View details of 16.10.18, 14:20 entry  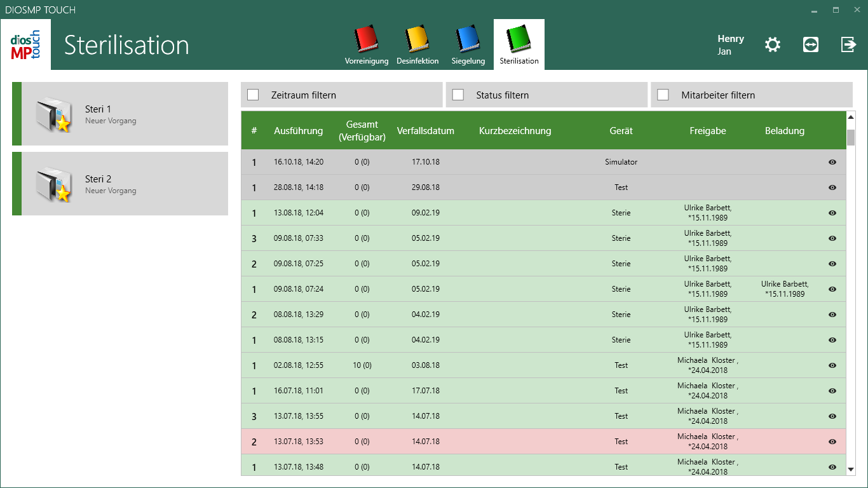832,162
